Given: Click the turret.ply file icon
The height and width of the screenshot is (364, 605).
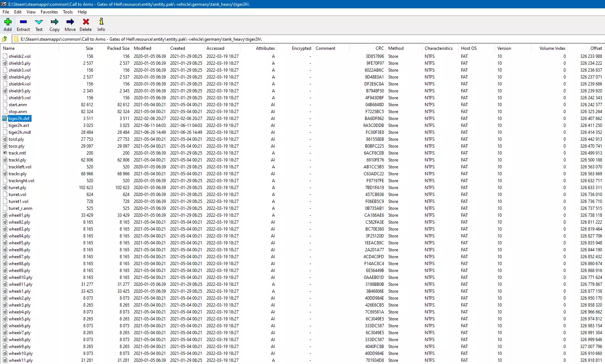Looking at the screenshot, I should pos(5,188).
